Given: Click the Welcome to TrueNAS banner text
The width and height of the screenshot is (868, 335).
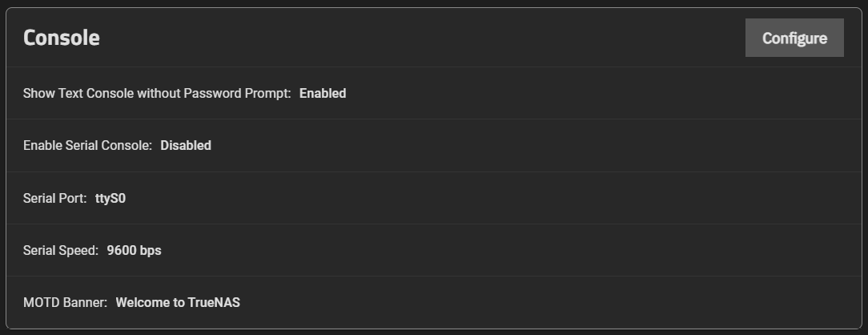Looking at the screenshot, I should (178, 302).
